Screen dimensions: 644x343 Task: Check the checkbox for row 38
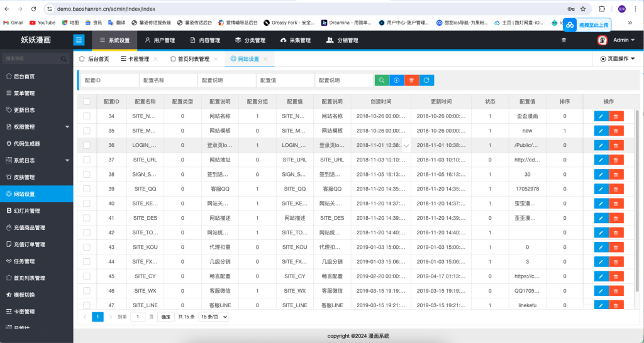pos(87,175)
